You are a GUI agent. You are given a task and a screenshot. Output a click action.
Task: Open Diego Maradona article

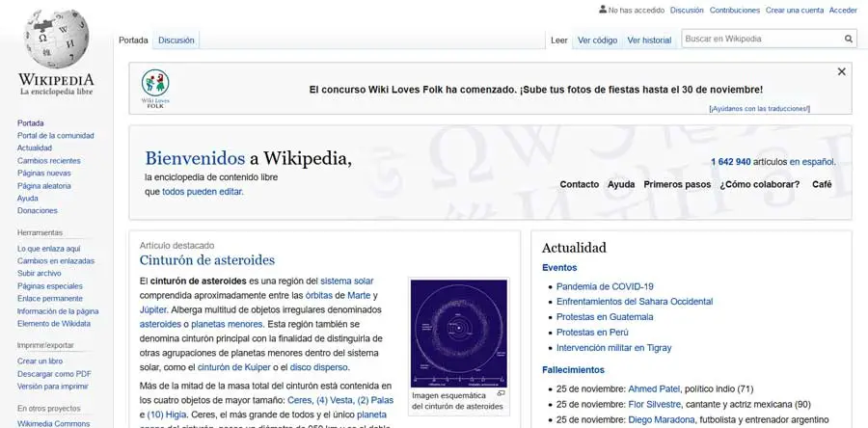pyautogui.click(x=661, y=419)
